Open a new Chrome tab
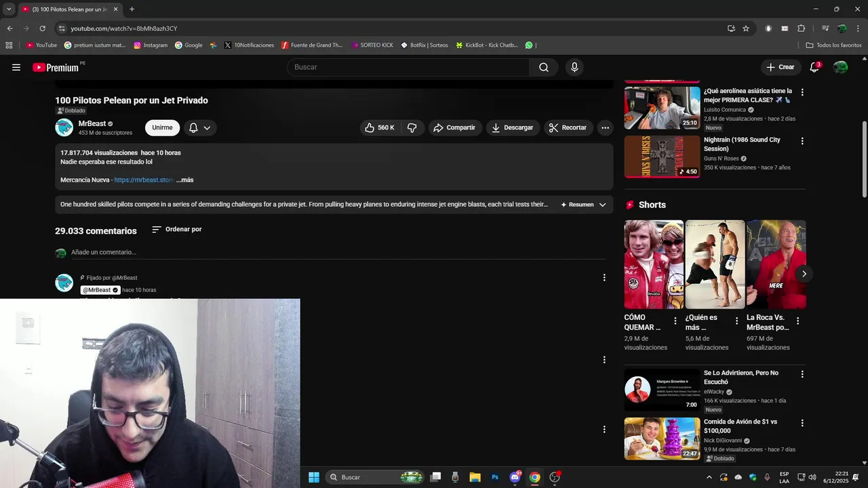Image resolution: width=868 pixels, height=488 pixels. click(132, 9)
